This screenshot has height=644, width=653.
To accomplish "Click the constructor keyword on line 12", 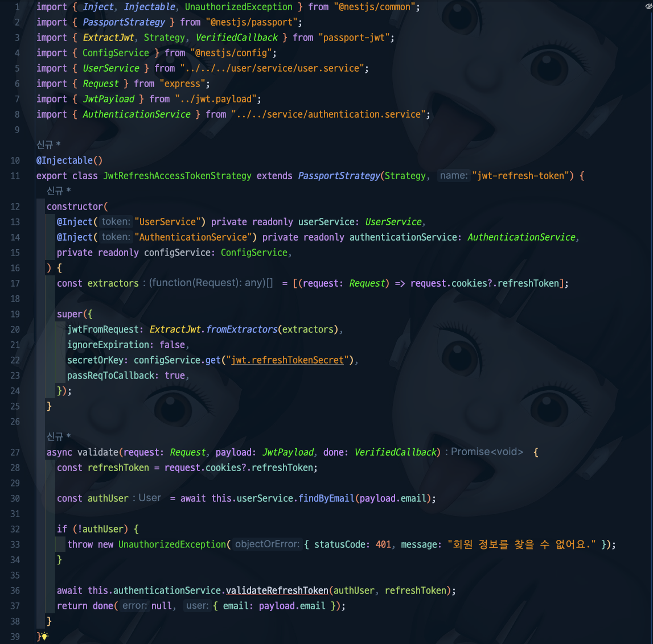I will pos(75,207).
